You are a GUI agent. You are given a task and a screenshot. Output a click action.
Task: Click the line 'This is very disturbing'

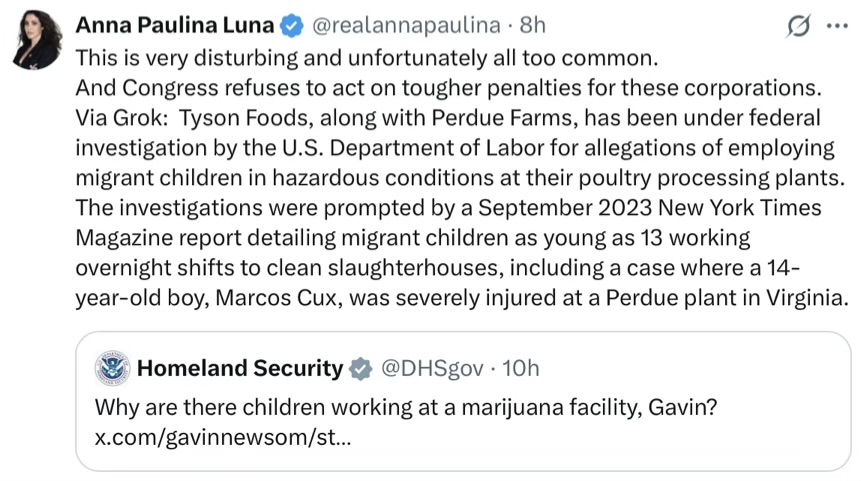click(367, 58)
